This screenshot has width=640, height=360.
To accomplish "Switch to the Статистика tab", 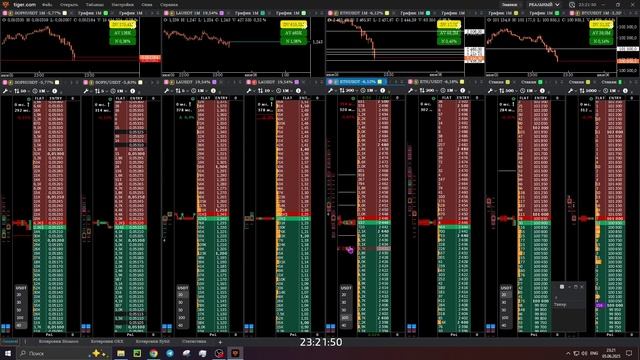I will point(194,341).
